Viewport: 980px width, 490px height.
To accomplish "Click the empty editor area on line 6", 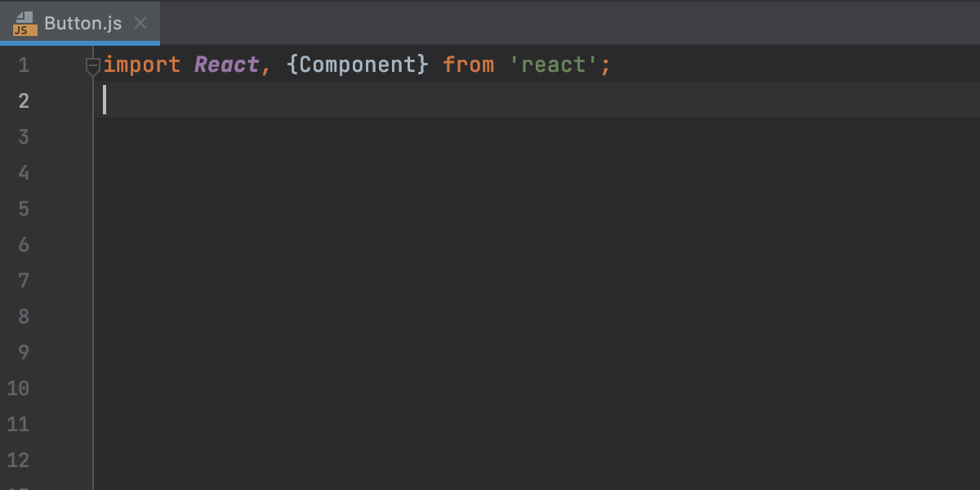I will coord(327,244).
